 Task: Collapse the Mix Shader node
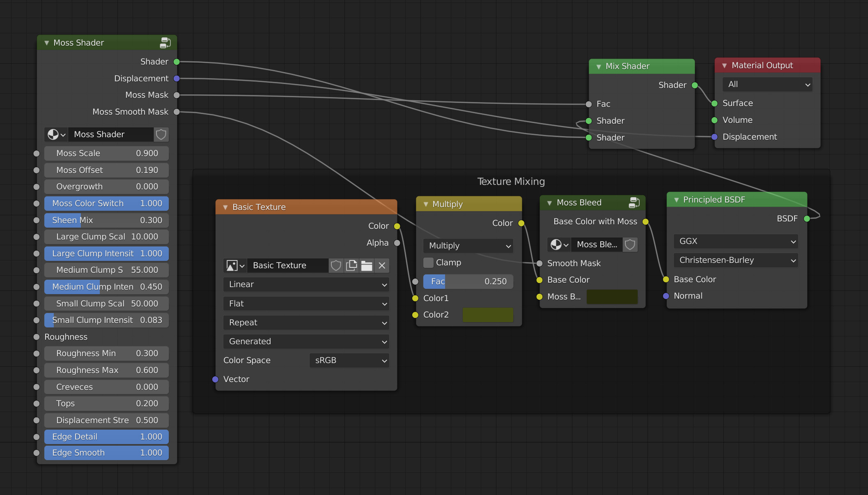[x=599, y=67]
